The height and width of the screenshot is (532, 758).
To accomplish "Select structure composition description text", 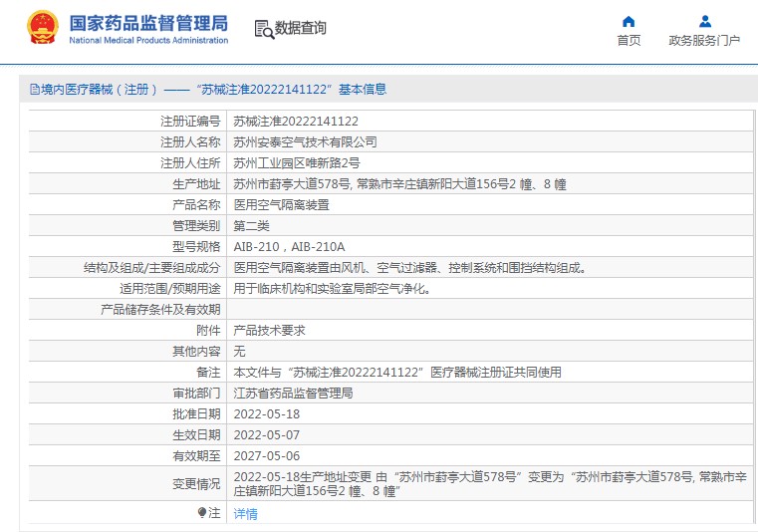I will point(410,267).
